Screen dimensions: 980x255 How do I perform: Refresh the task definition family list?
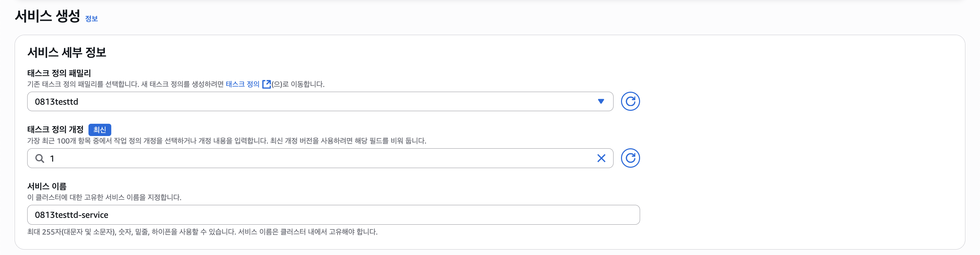click(630, 101)
